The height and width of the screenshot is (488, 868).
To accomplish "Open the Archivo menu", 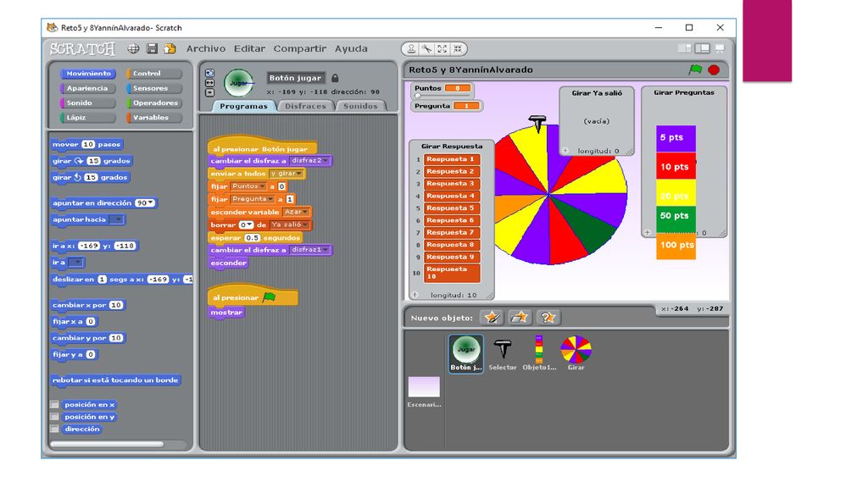I will point(206,48).
